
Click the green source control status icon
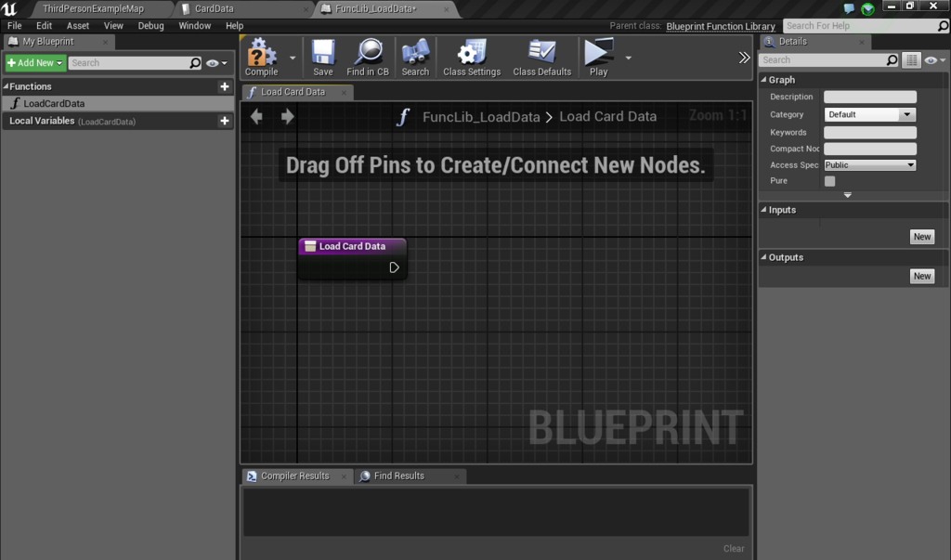[x=868, y=9]
